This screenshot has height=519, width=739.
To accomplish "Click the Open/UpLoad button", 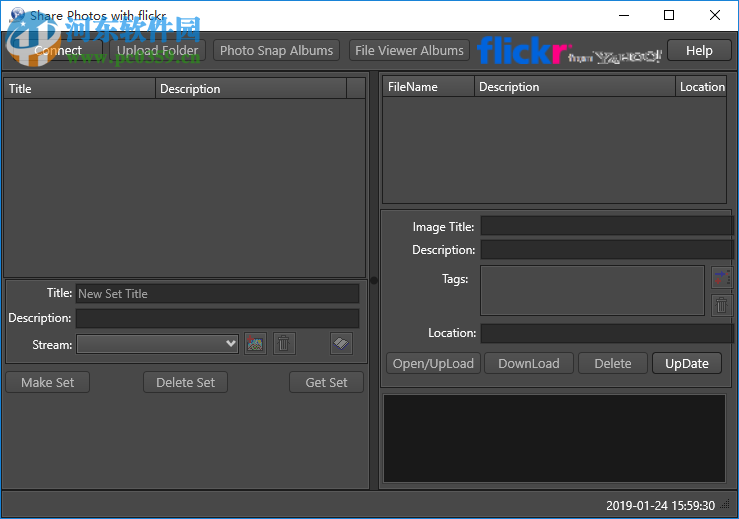I will 433,363.
